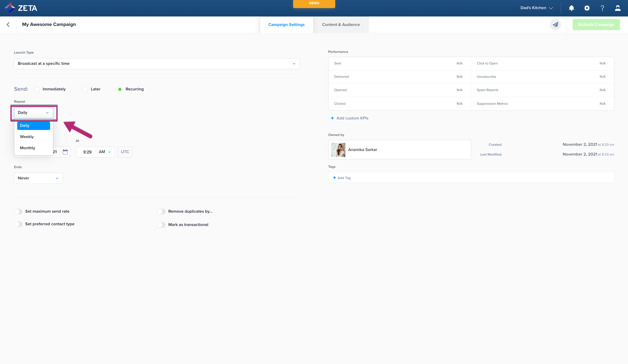628x364 pixels.
Task: Click the Click to Open metric
Action: coord(542,63)
